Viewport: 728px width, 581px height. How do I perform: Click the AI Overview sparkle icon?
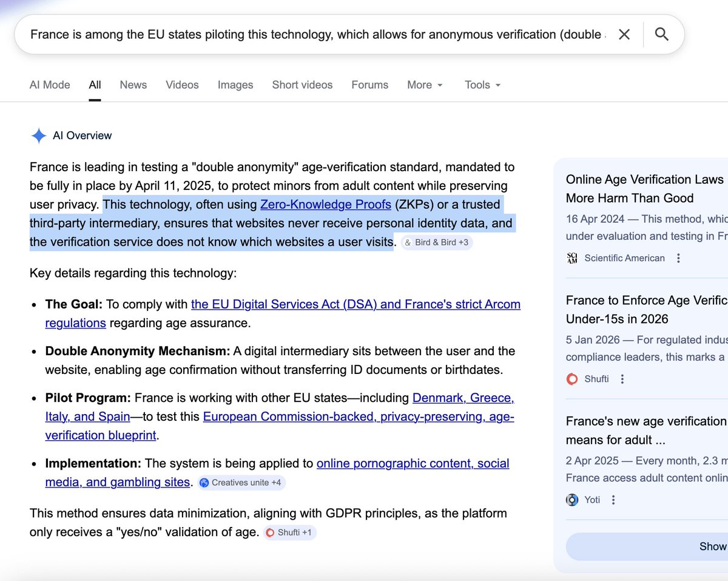38,135
